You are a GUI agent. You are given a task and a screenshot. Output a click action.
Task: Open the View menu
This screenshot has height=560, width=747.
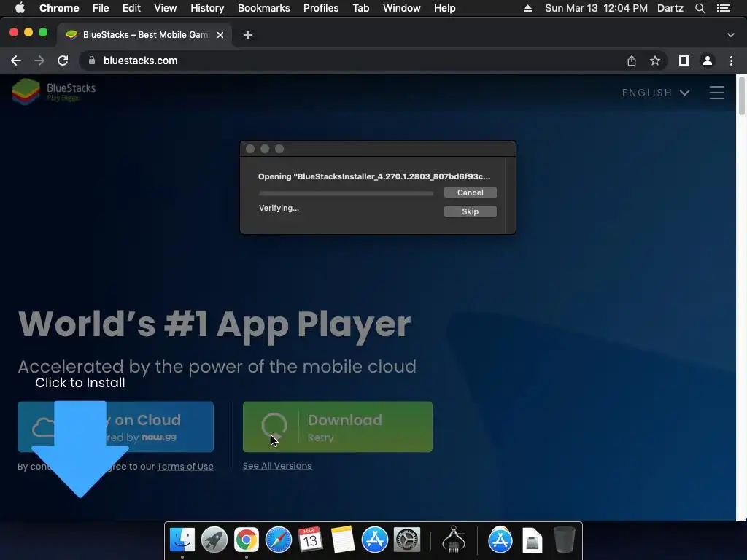click(166, 8)
